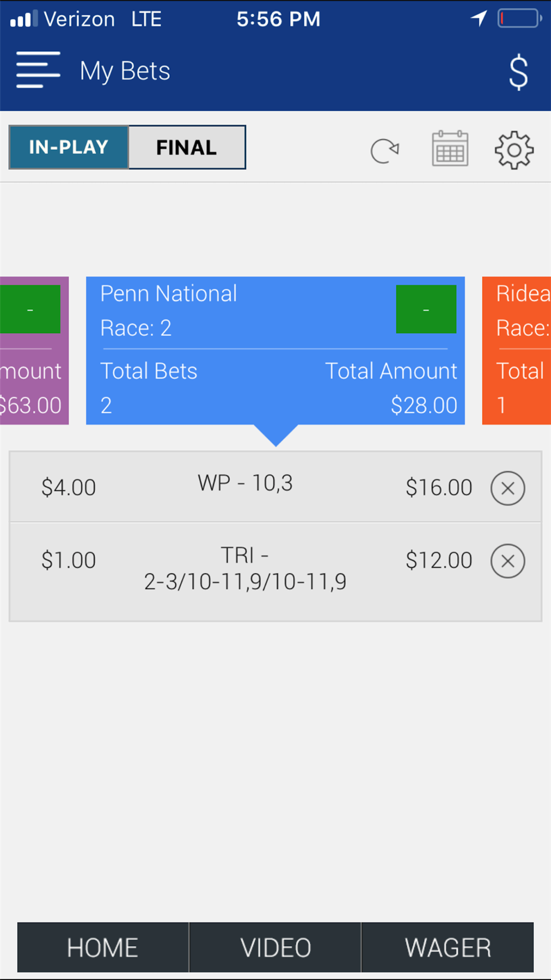Screen dimensions: 551x980
Task: Switch to IN-PLAY bets
Action: pyautogui.click(x=69, y=147)
